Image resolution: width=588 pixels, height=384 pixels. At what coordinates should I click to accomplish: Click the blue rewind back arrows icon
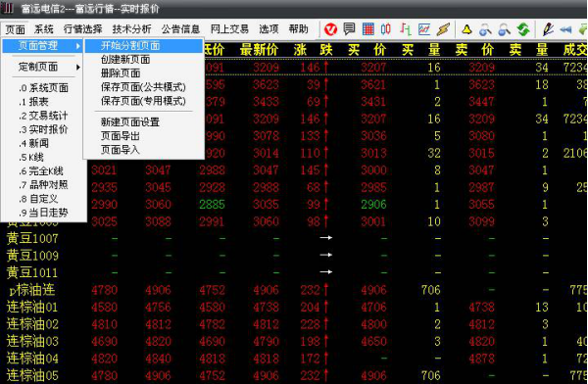pos(565,29)
